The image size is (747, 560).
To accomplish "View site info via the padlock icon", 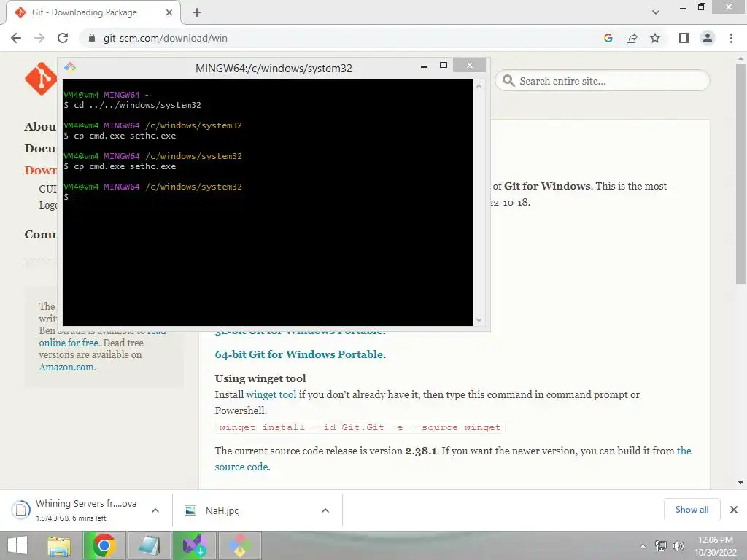I will pos(92,38).
